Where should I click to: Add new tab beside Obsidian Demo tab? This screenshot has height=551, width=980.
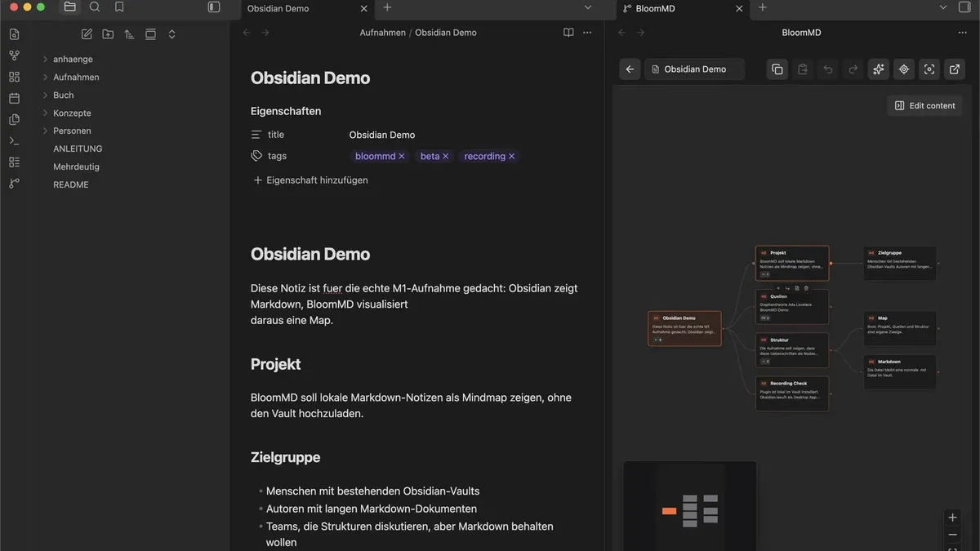388,7
